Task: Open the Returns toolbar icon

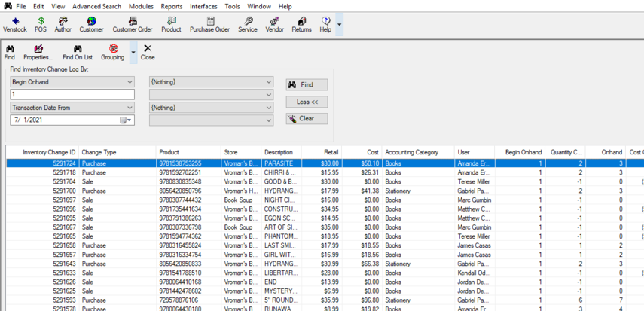Action: [302, 25]
